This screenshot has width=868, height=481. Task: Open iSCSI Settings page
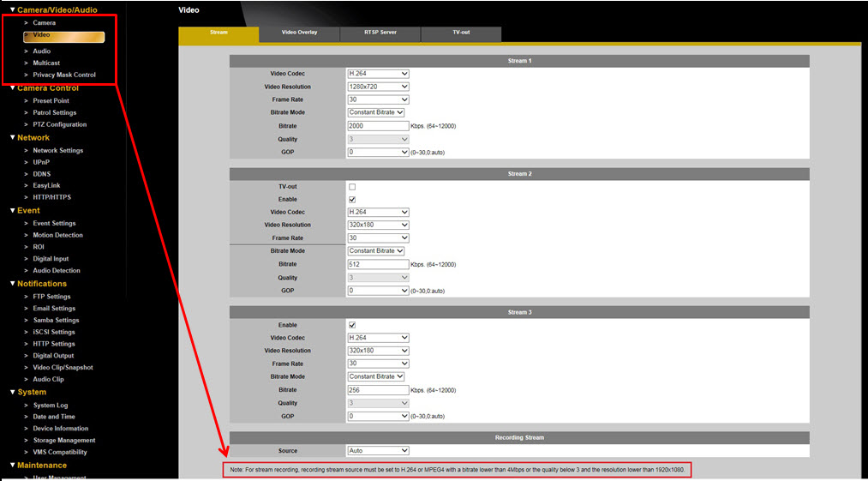pyautogui.click(x=54, y=332)
